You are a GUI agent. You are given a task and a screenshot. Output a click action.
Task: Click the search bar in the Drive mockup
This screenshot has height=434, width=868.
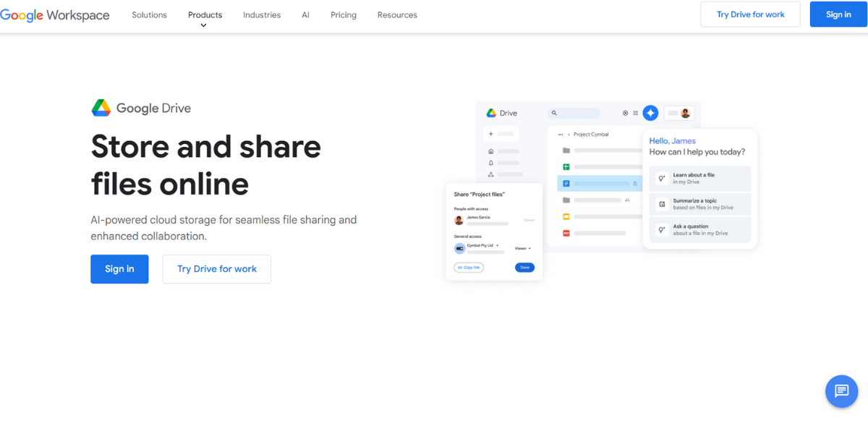pos(574,113)
